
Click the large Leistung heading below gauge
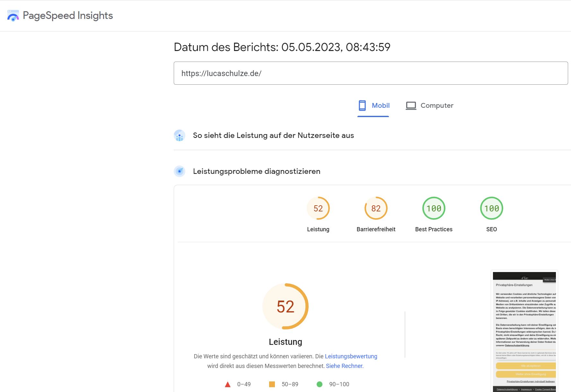click(x=285, y=342)
